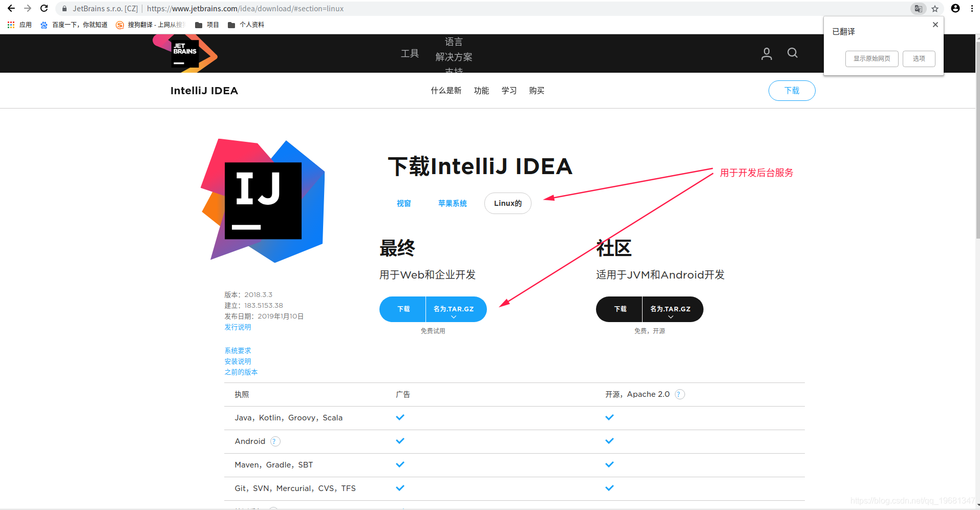Click the IntelliJ IDEA IJ logo image
Viewport: 980px width, 510px height.
(x=263, y=200)
